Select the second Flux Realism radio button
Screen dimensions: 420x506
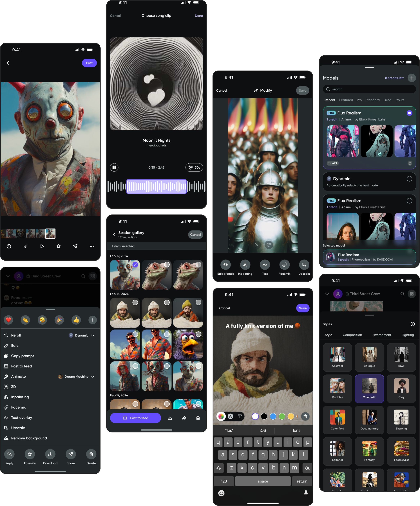pyautogui.click(x=409, y=200)
